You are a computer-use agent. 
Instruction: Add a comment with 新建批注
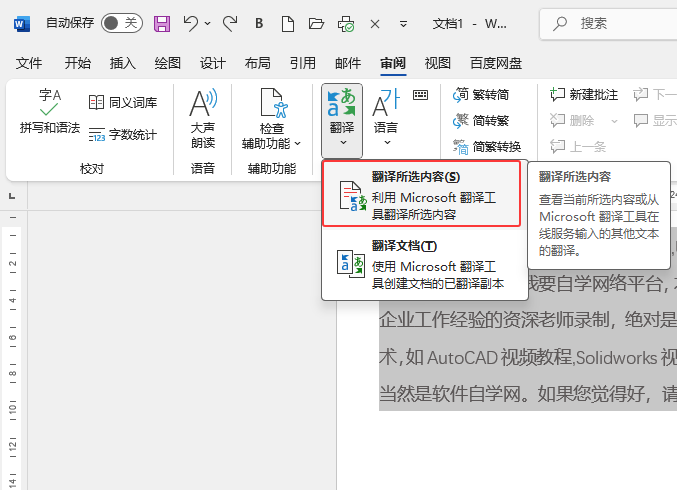point(584,94)
